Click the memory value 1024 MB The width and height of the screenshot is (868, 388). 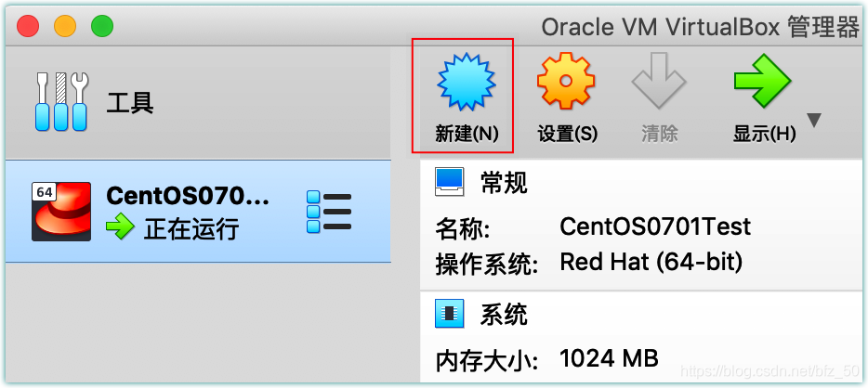pos(609,358)
